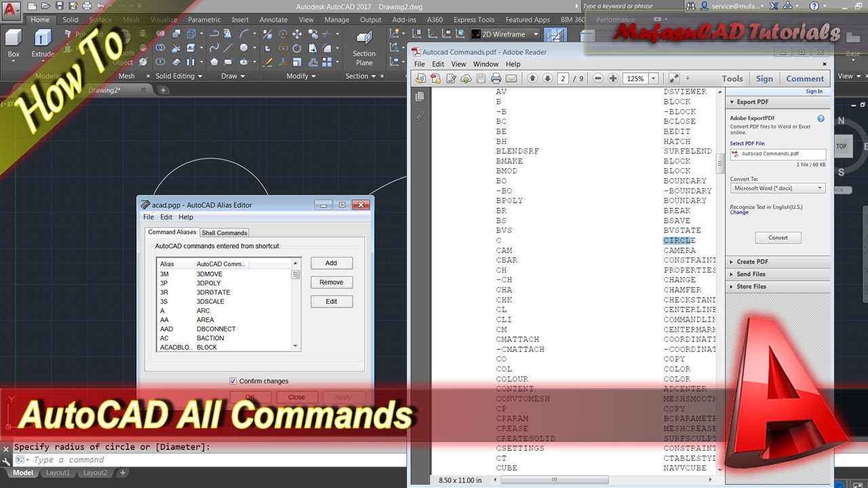Open the Window menu in Adobe Reader

(x=486, y=64)
